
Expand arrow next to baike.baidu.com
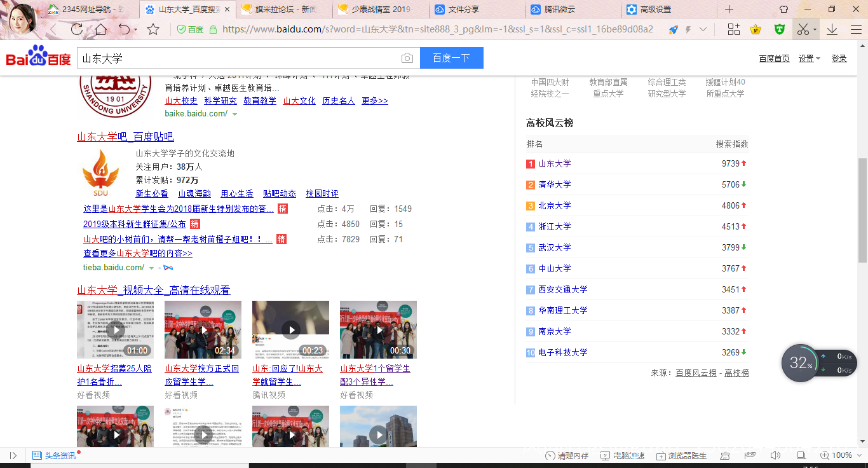[235, 114]
